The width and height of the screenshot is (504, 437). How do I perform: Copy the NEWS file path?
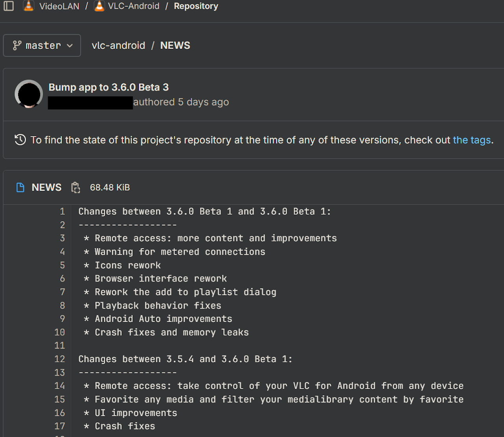click(x=76, y=187)
